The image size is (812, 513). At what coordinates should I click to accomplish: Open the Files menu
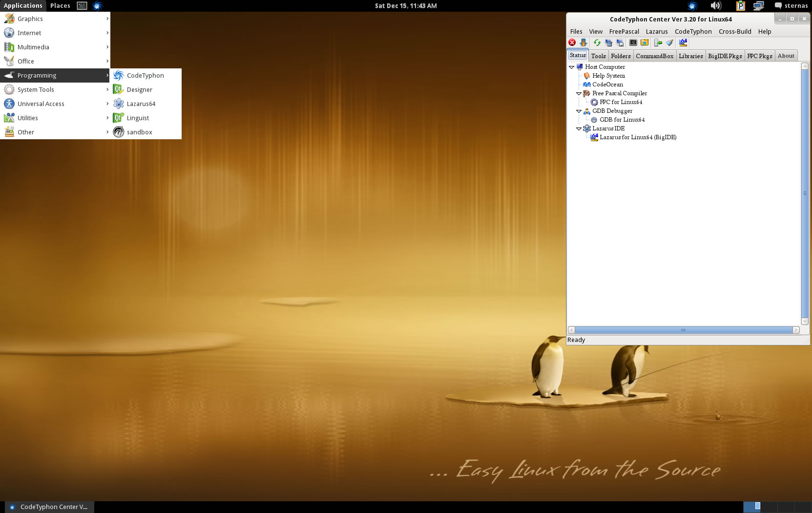(x=576, y=31)
